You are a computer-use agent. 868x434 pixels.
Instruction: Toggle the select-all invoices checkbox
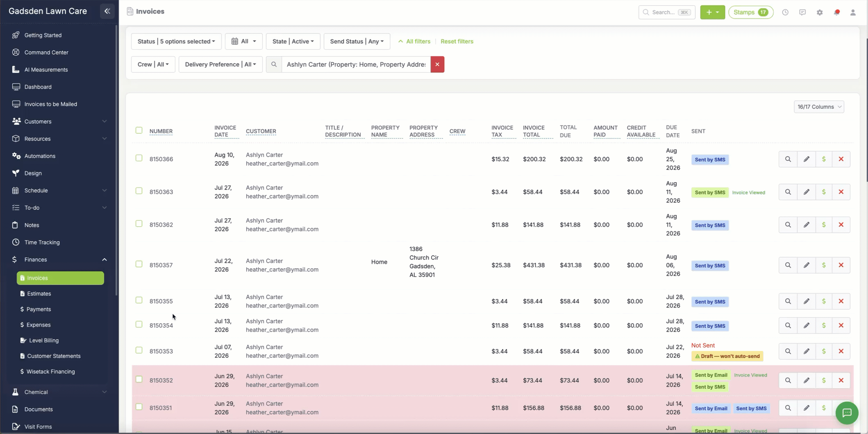[139, 130]
